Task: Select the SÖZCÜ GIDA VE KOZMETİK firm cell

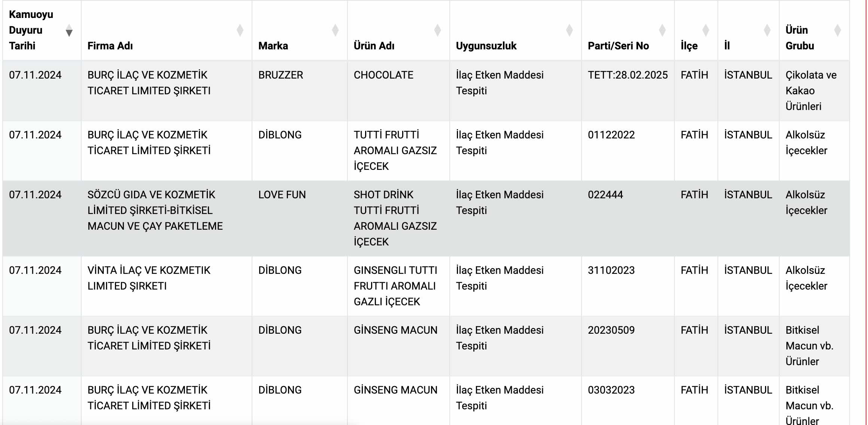Action: (167, 218)
